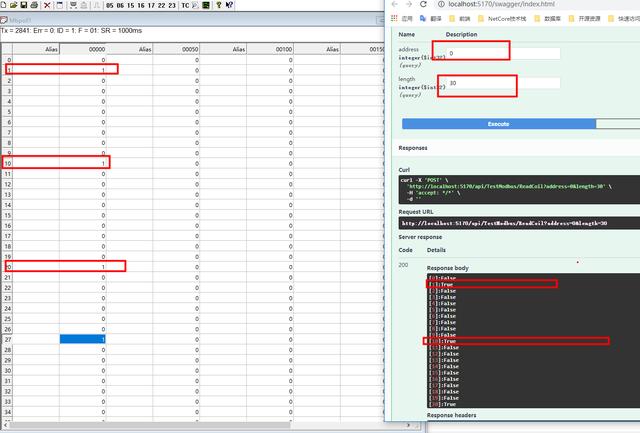Click the row header numbered 15
Viewport: 640px width, 433px height.
coord(7,215)
